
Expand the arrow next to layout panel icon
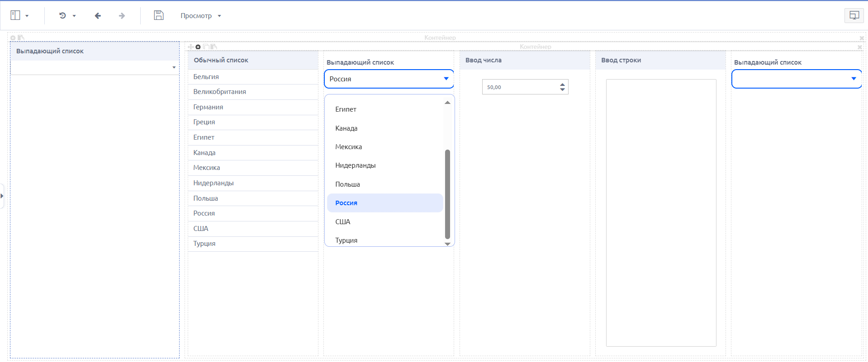tap(27, 16)
